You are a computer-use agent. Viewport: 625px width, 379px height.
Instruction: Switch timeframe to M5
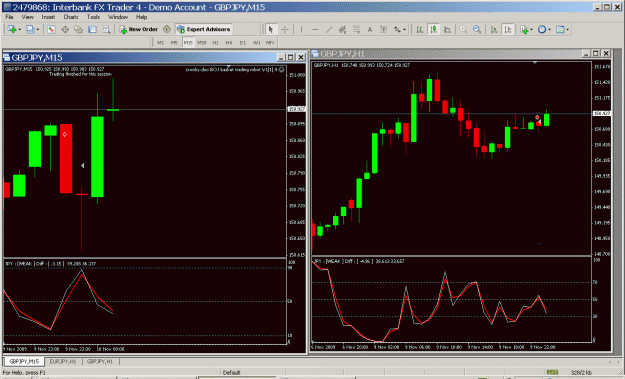[x=174, y=42]
